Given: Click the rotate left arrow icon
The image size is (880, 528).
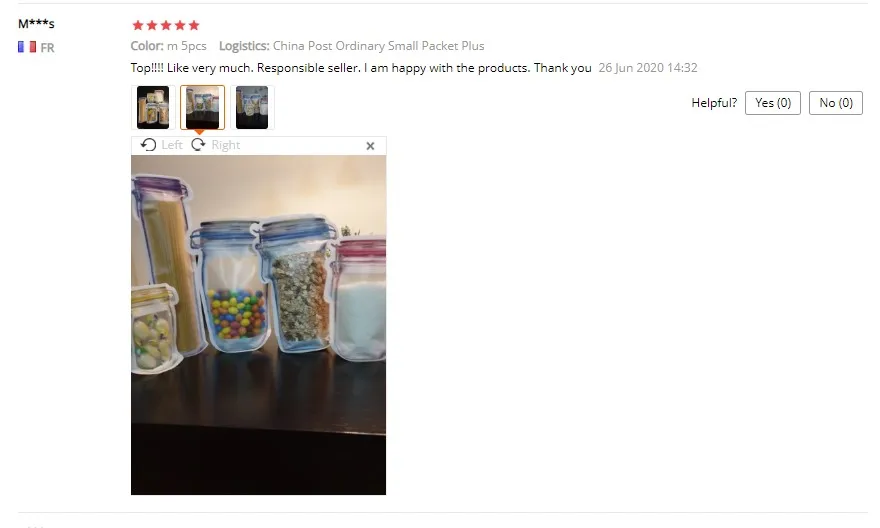Looking at the screenshot, I should pos(148,145).
